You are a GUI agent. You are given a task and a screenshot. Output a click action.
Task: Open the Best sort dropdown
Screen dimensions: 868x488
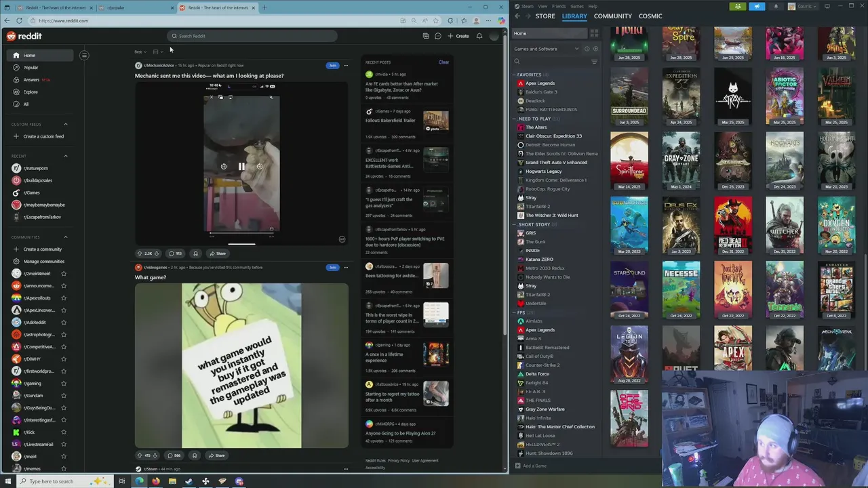click(x=139, y=52)
